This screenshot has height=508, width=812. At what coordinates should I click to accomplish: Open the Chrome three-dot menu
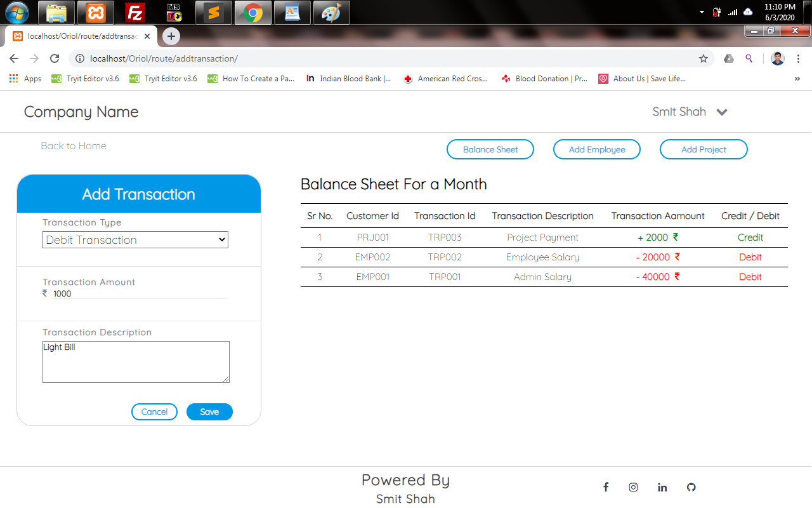(798, 58)
